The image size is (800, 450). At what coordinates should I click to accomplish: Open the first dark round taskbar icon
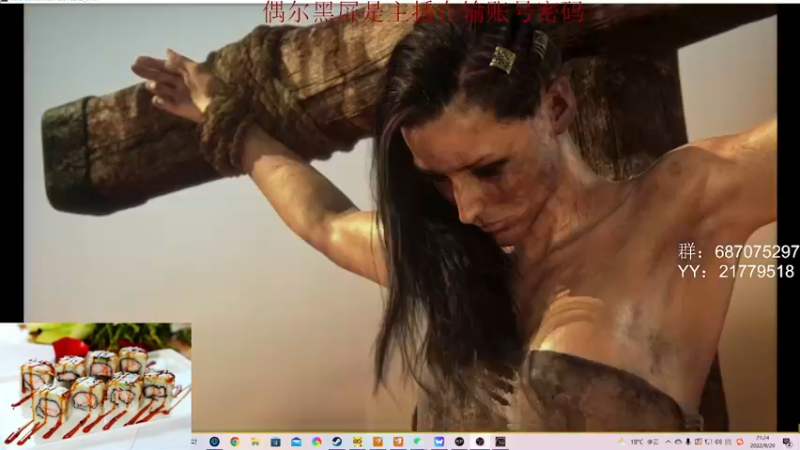459,441
